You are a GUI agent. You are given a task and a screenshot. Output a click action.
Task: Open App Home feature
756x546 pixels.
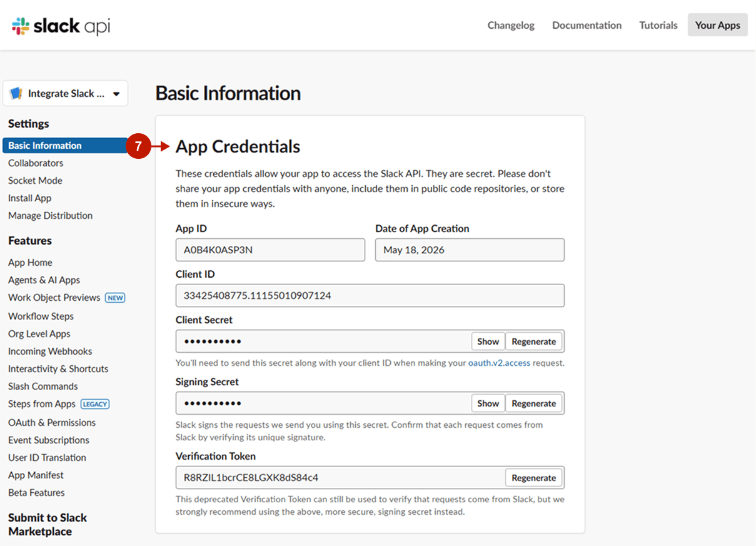pos(30,263)
